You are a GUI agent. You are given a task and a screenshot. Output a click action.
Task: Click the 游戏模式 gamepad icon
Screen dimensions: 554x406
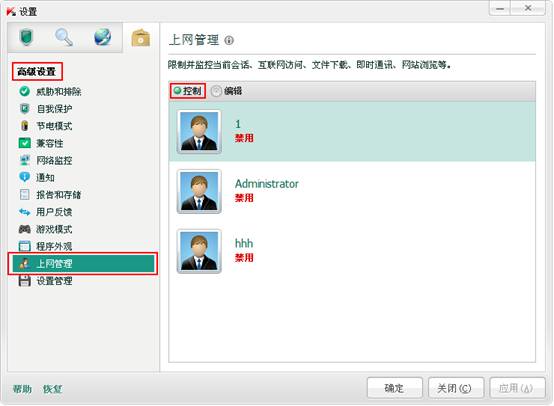[24, 229]
